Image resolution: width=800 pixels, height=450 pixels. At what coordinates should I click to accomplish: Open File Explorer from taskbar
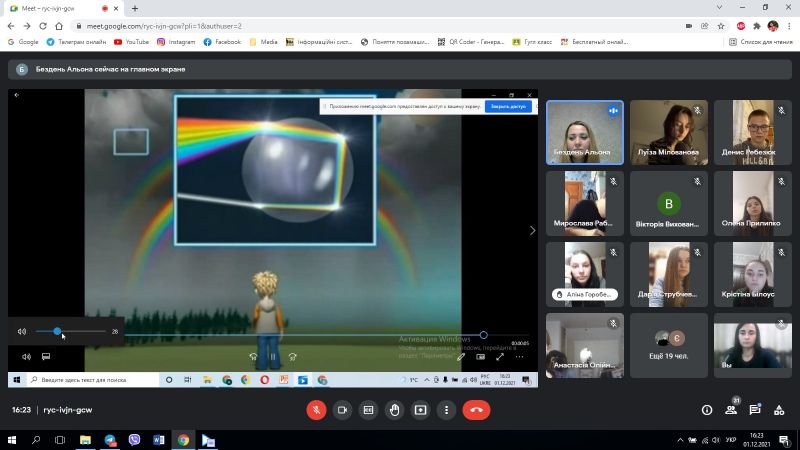tap(85, 440)
